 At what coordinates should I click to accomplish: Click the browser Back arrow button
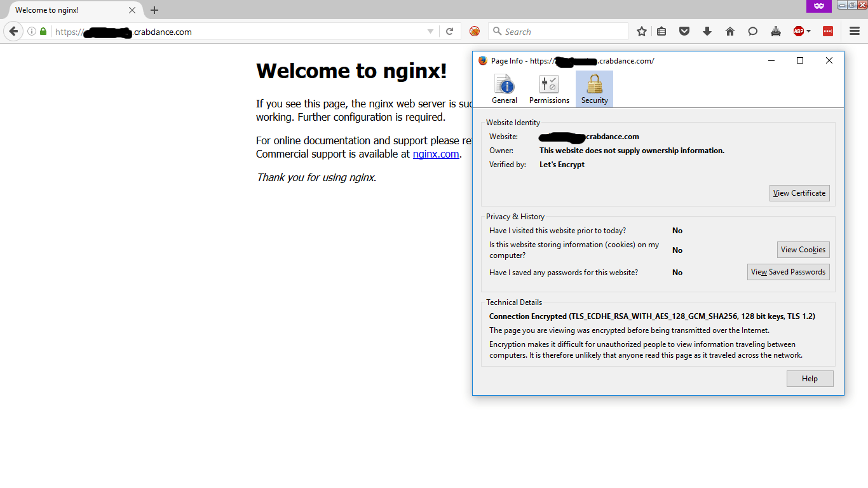click(13, 32)
